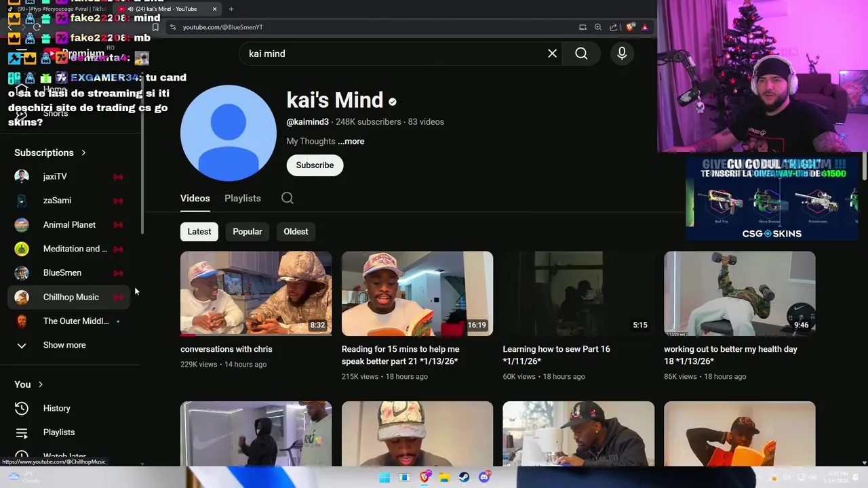Open Discord from the taskbar
This screenshot has height=488, width=868.
(484, 477)
